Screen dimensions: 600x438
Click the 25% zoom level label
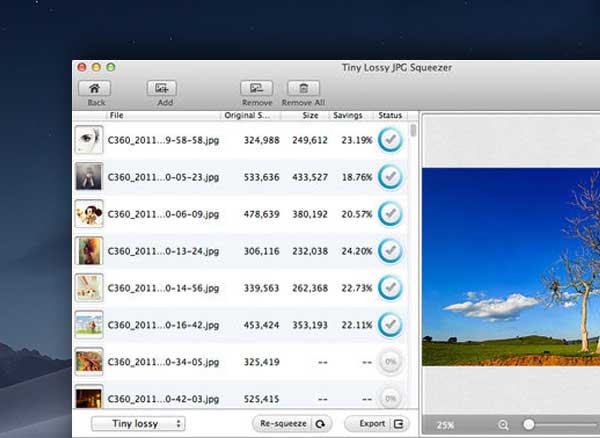tap(445, 425)
